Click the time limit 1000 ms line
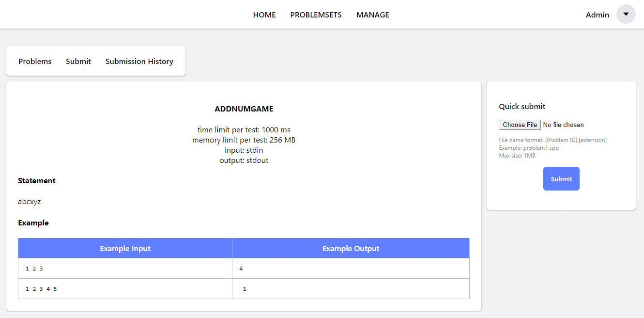 [x=244, y=130]
